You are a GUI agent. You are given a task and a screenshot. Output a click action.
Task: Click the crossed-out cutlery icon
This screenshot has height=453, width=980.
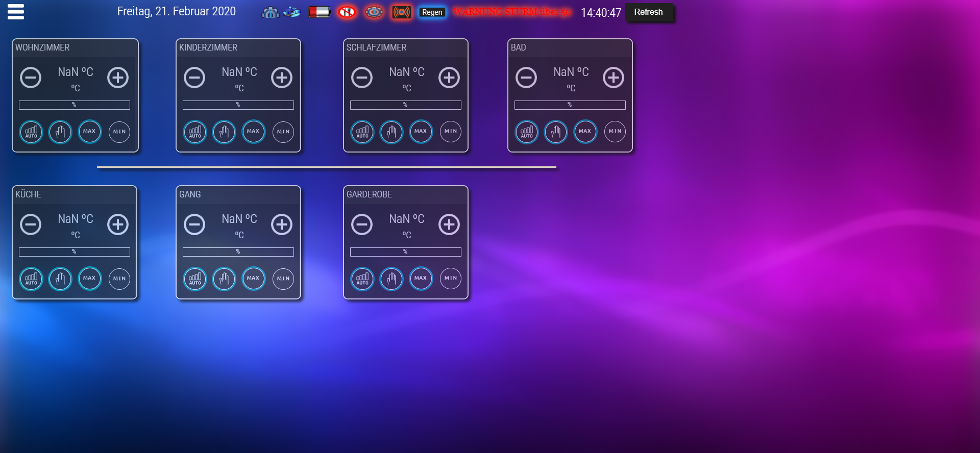(347, 12)
